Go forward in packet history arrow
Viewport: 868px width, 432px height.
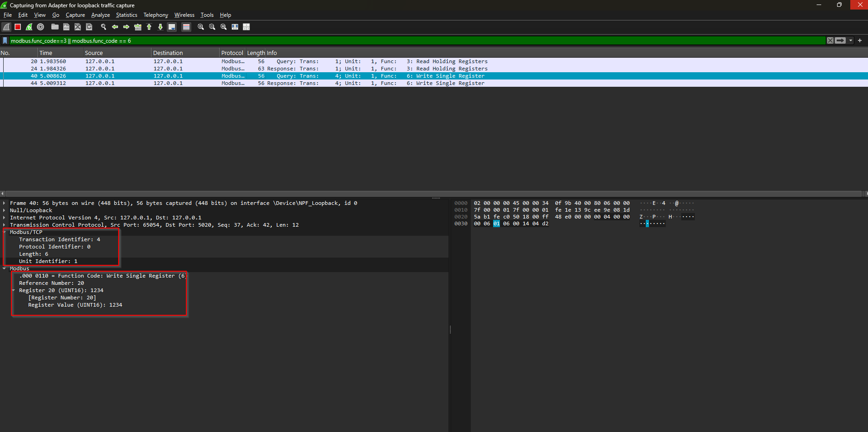point(126,27)
